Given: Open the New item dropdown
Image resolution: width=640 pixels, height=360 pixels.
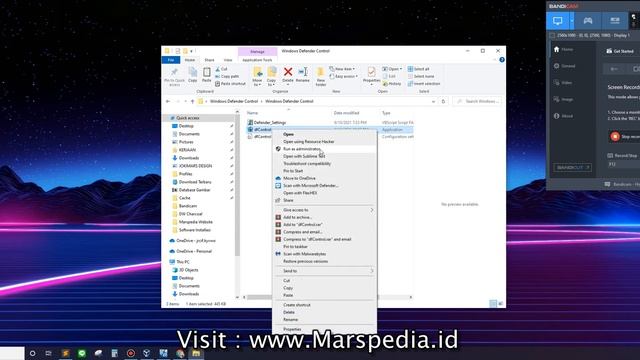Looking at the screenshot, I should tap(342, 69).
